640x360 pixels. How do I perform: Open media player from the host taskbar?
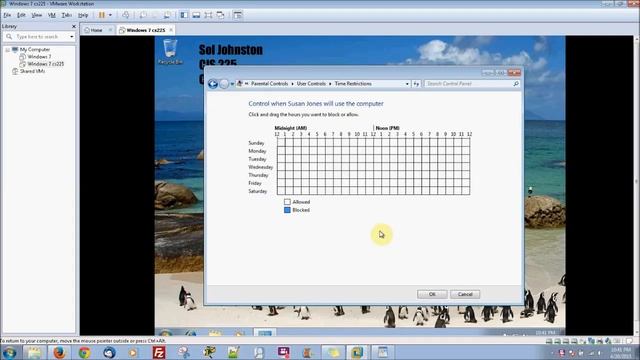(133, 352)
